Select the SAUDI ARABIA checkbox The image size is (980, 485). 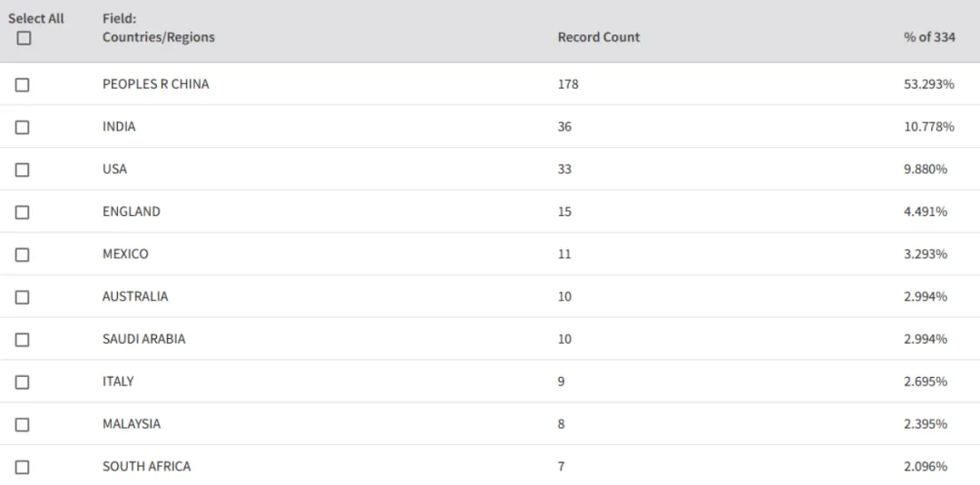(x=22, y=339)
